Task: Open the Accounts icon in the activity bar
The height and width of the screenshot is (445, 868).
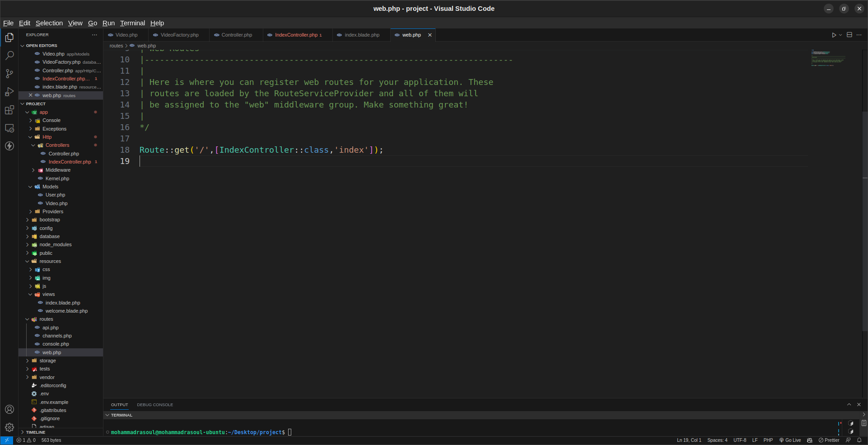Action: pos(9,409)
